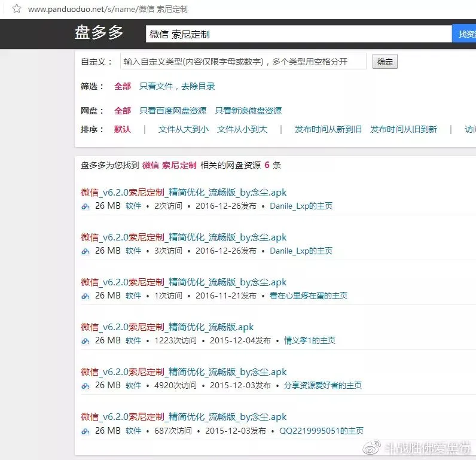
Task: Click the page URL in address bar
Action: [108, 9]
